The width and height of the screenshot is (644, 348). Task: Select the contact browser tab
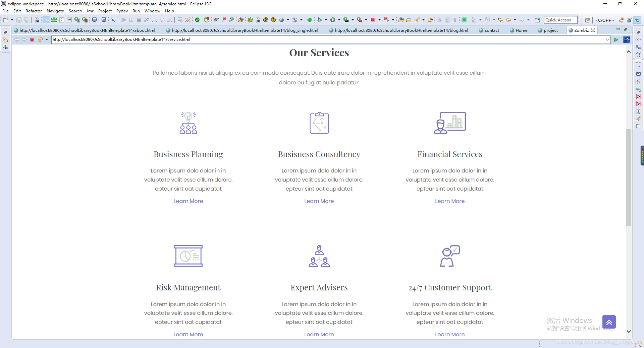489,30
